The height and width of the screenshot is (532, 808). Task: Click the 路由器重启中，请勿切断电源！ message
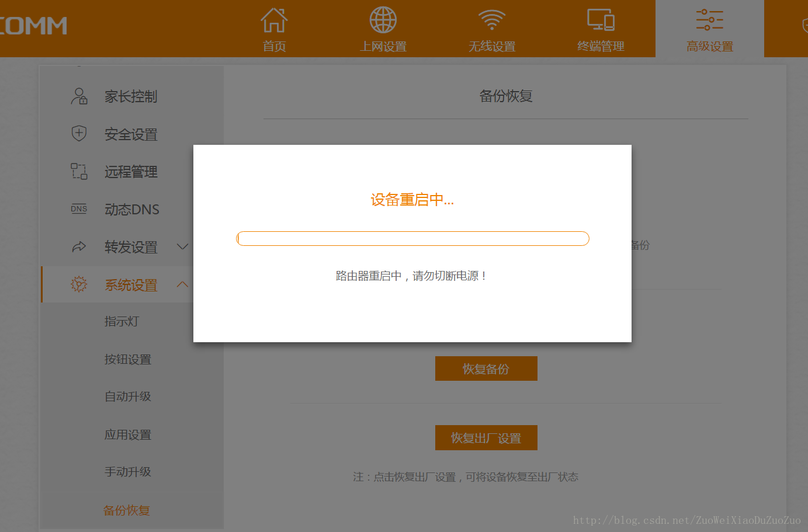click(412, 276)
